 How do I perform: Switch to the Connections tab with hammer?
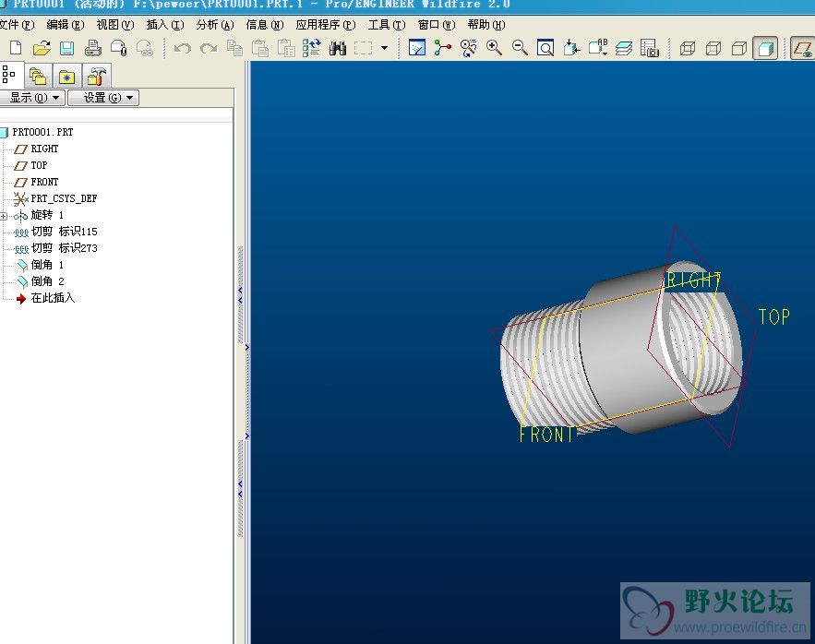96,77
